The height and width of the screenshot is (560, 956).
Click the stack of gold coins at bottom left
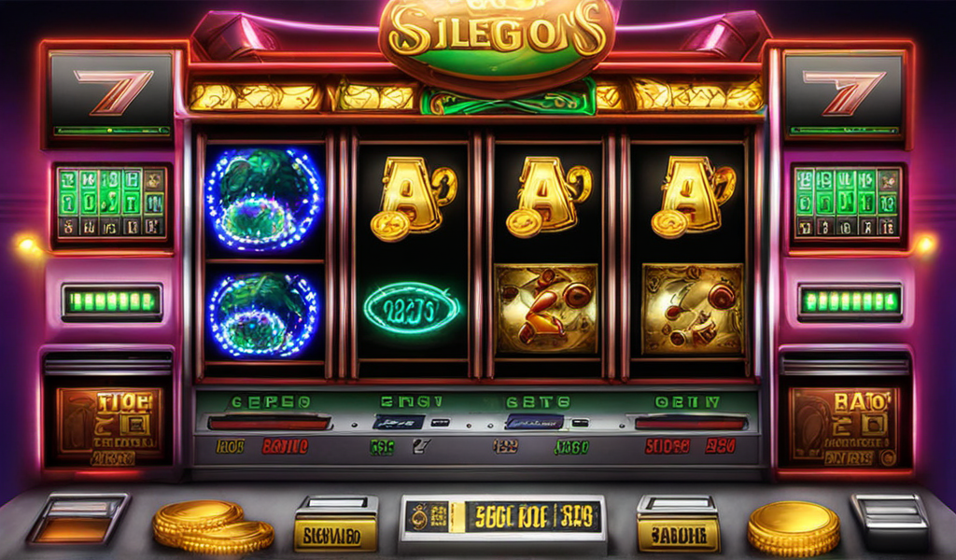pos(212,525)
